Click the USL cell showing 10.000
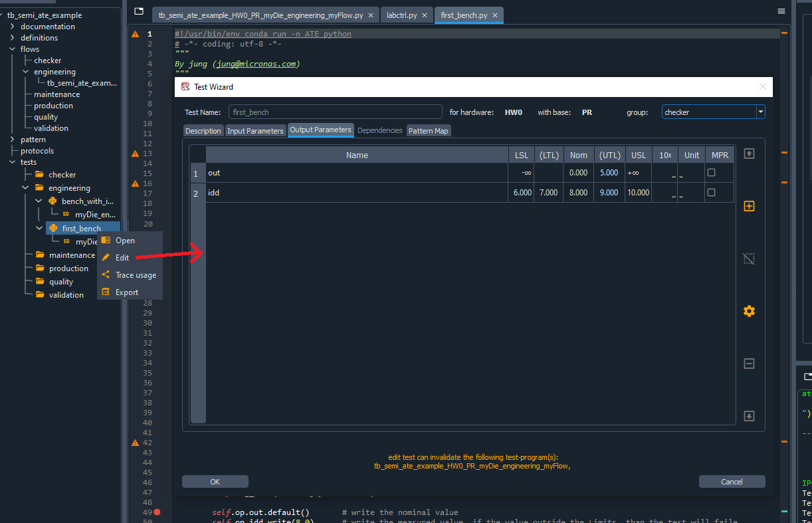Screen dimensions: 812x523 coord(638,193)
